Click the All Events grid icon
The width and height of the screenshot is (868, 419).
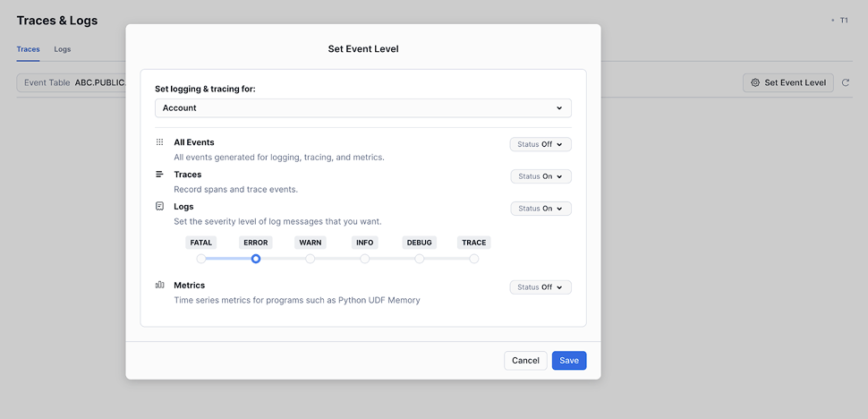[x=159, y=142]
